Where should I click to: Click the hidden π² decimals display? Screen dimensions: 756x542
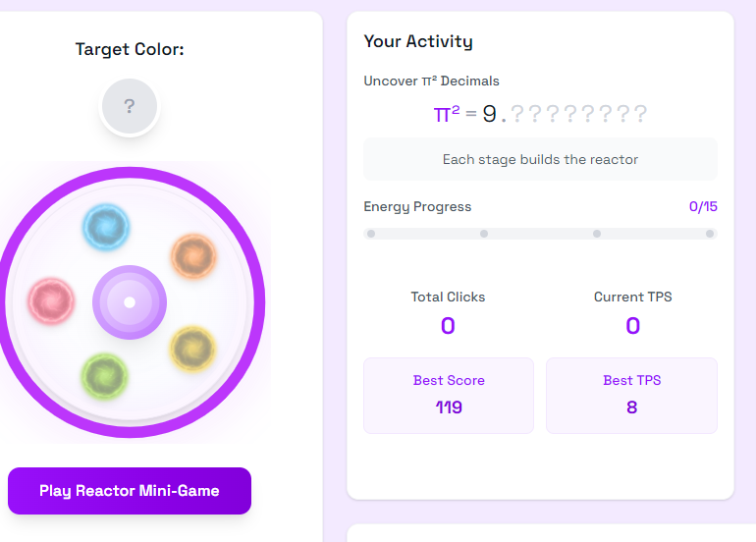pyautogui.click(x=540, y=114)
